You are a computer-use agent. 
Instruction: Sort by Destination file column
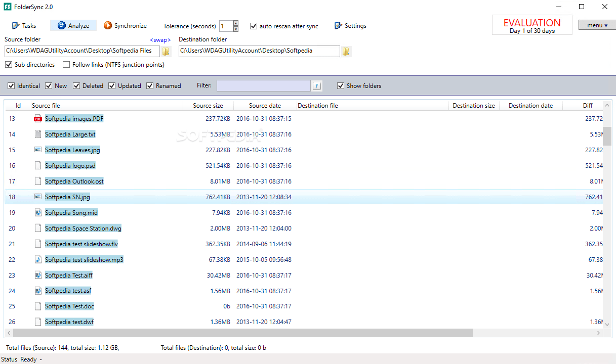(373, 106)
